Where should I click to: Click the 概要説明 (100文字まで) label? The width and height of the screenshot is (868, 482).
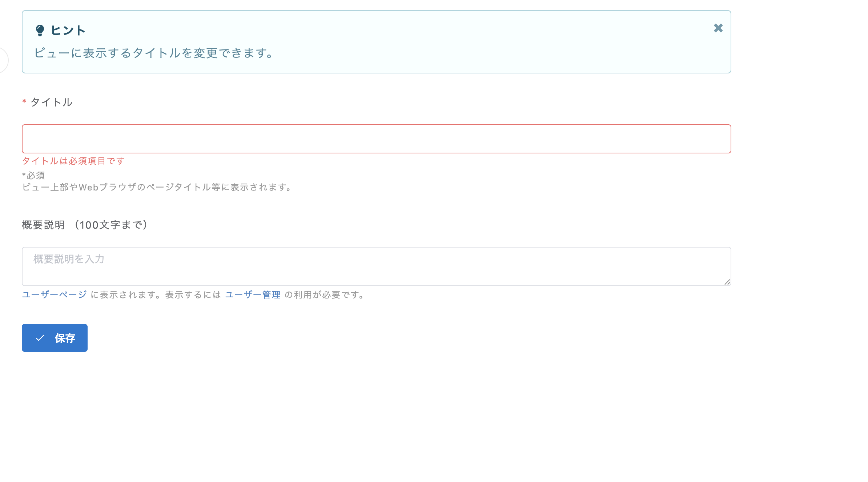coord(85,225)
